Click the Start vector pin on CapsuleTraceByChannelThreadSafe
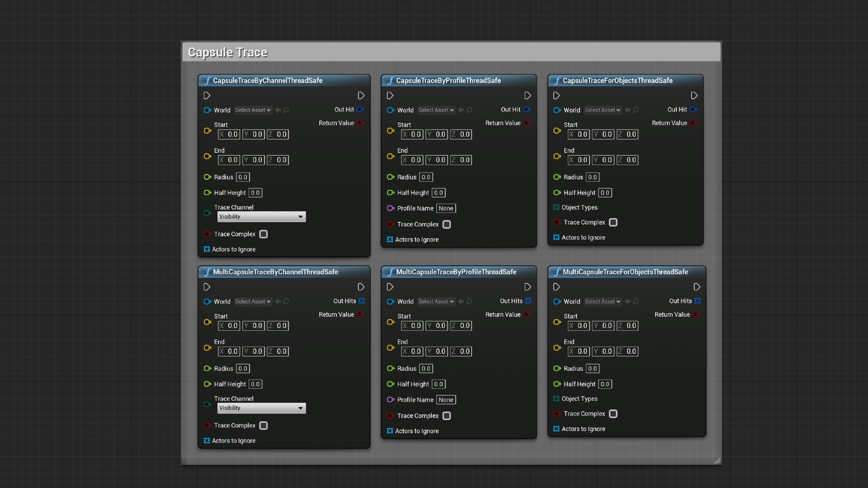 click(207, 131)
